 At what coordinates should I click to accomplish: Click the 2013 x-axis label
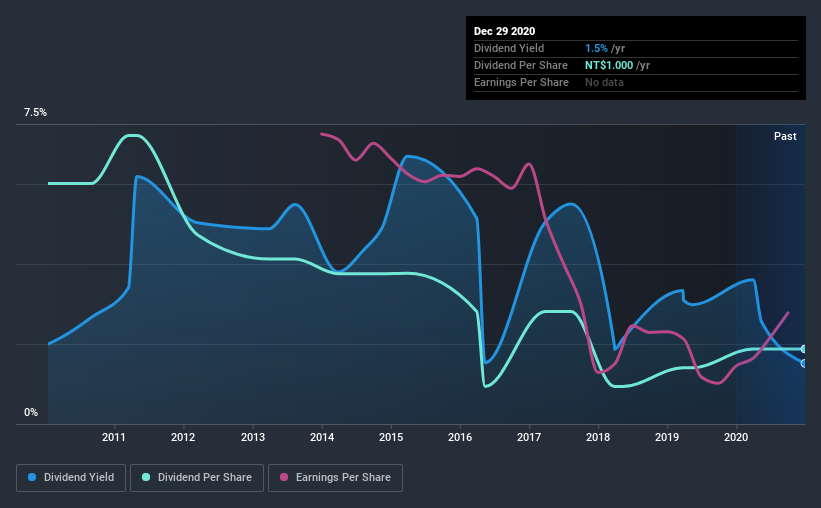click(x=252, y=437)
